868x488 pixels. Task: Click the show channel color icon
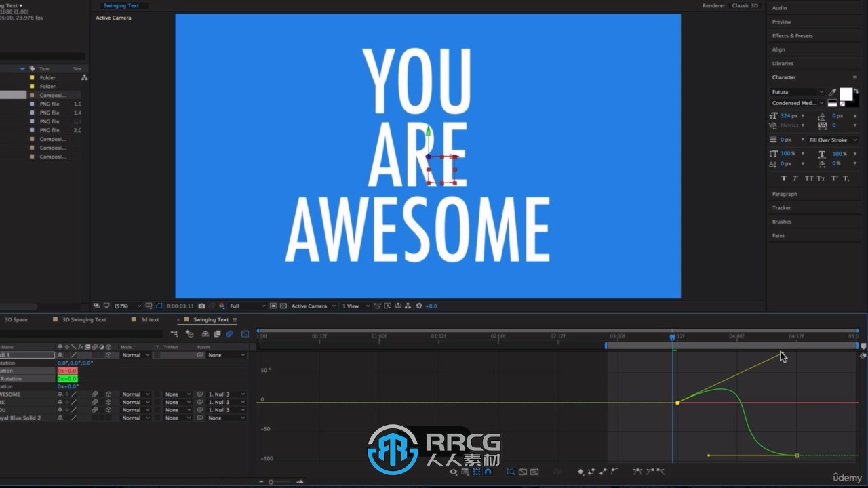(222, 306)
